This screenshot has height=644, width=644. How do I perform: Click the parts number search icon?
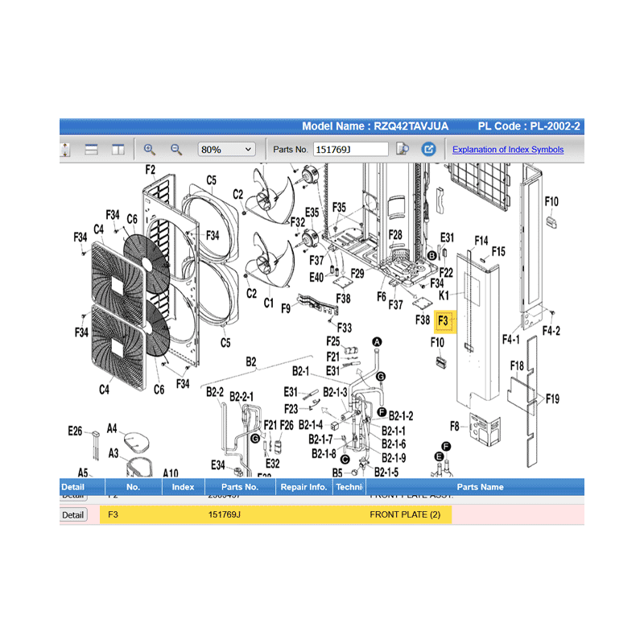coord(403,150)
